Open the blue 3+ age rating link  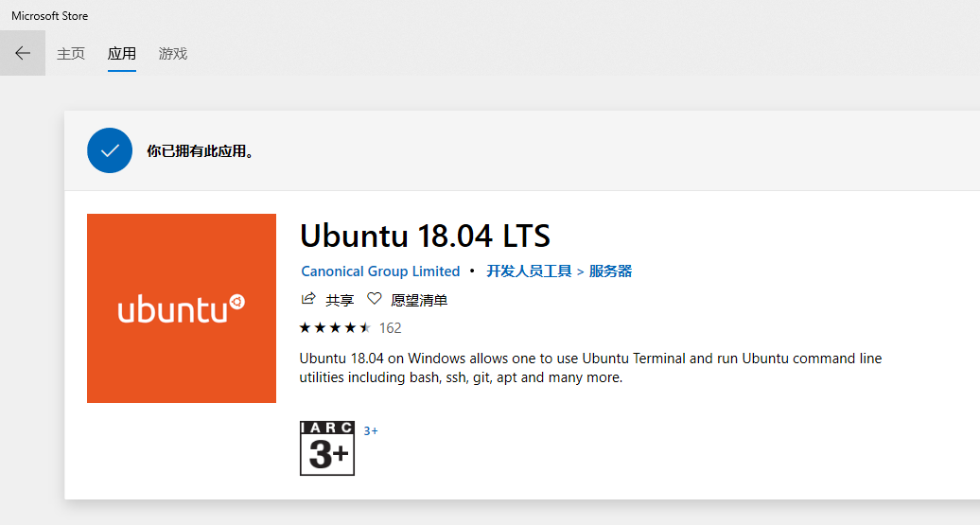(x=371, y=431)
